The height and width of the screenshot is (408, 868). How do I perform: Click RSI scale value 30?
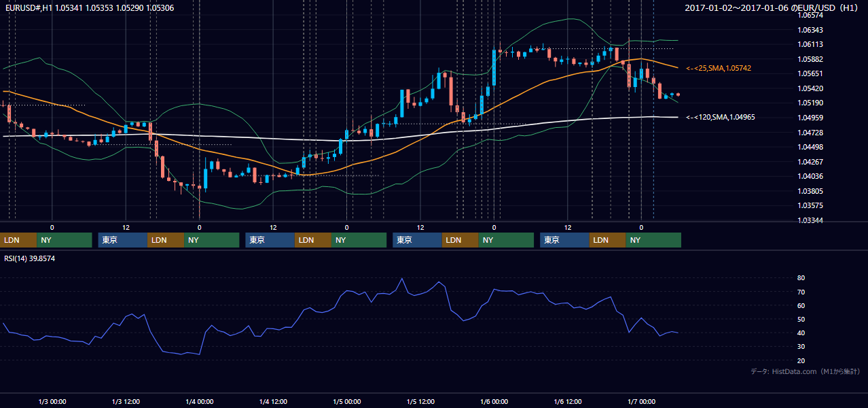(x=801, y=346)
